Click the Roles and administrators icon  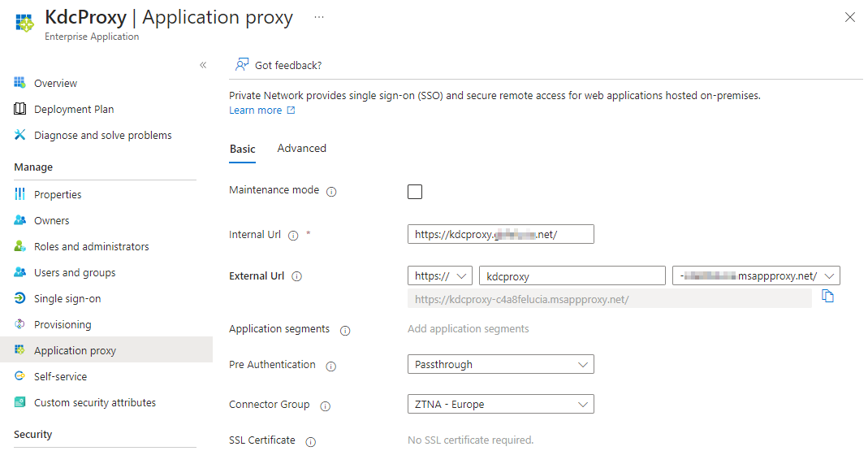tap(20, 246)
